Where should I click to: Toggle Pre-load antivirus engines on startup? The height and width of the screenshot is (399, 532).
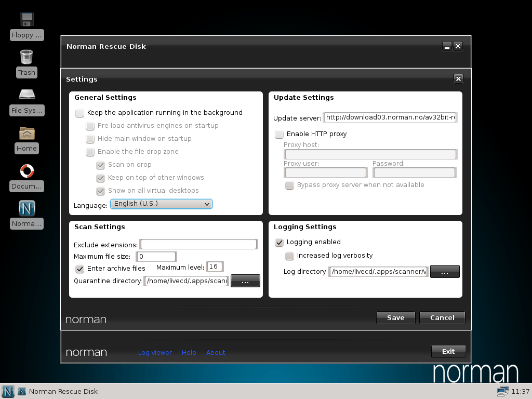tap(90, 126)
